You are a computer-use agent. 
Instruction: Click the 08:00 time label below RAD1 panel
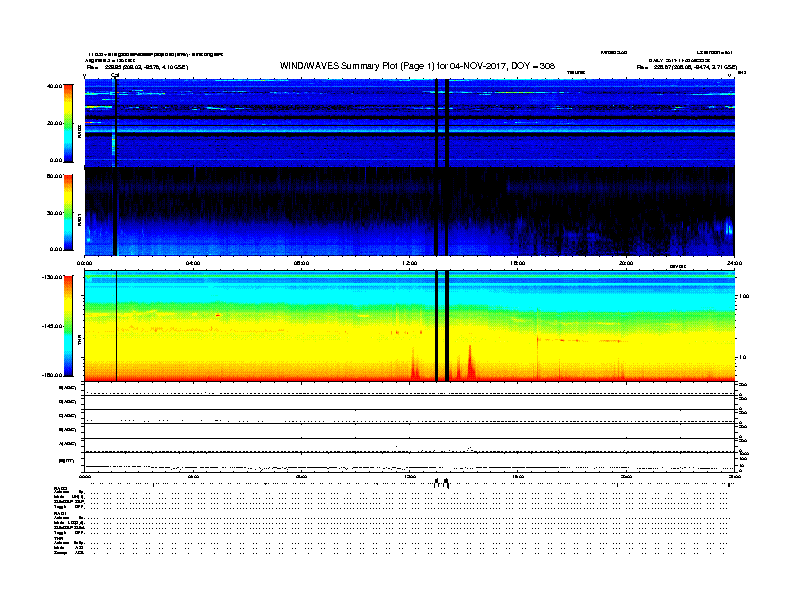click(x=302, y=263)
